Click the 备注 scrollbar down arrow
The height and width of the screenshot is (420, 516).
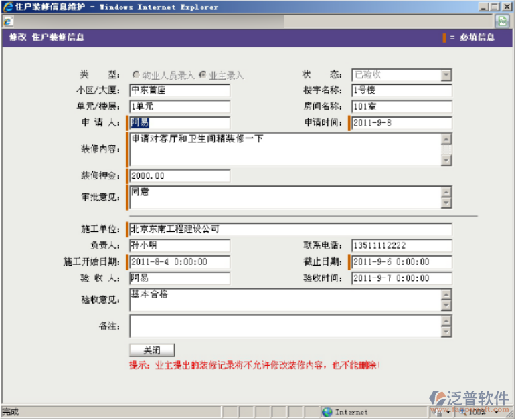[446, 332]
